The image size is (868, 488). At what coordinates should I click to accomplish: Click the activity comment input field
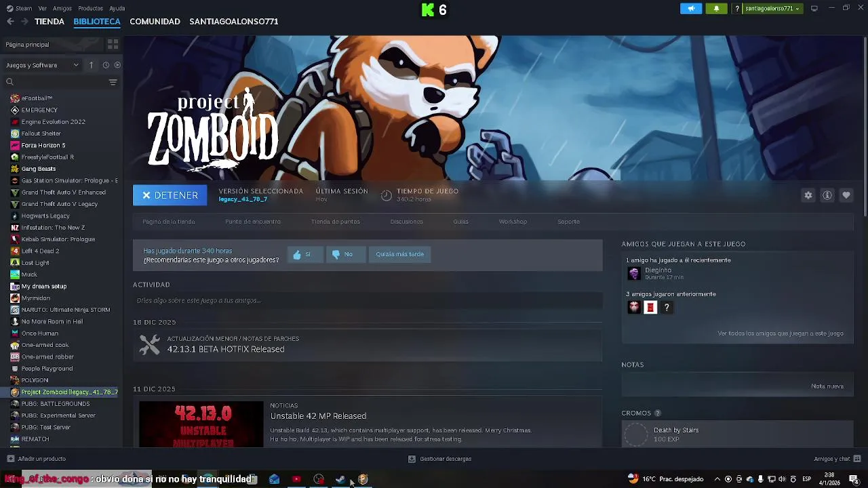click(x=368, y=300)
